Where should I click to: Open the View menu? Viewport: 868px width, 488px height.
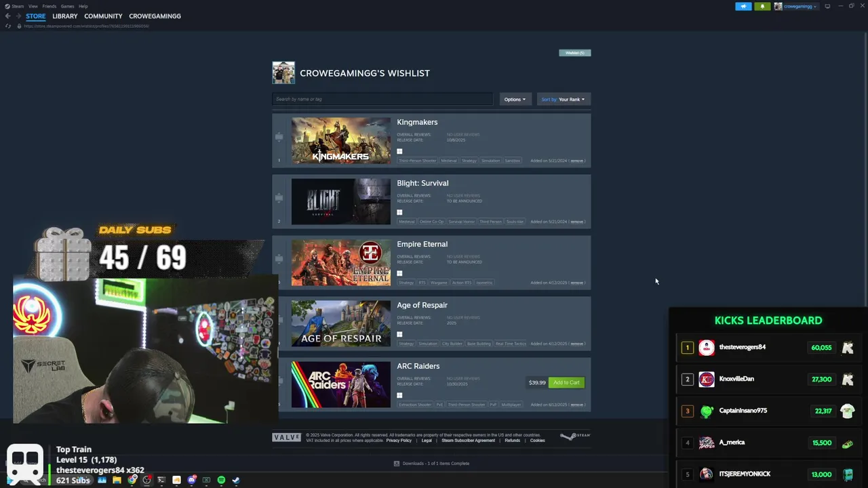[33, 6]
